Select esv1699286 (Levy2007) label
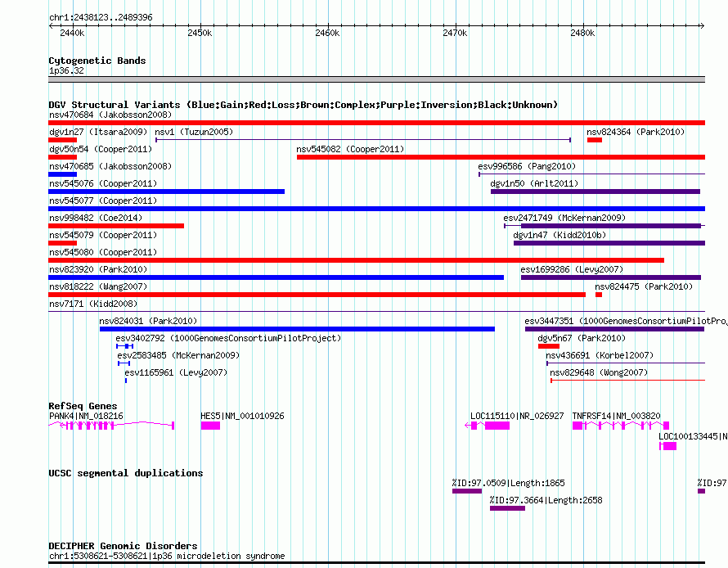 click(572, 269)
